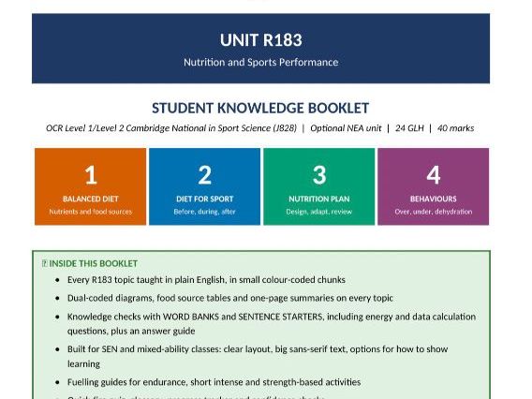Click the icon before INSIDE THIS BOOKLET
This screenshot has height=399, width=532.
pos(44,263)
